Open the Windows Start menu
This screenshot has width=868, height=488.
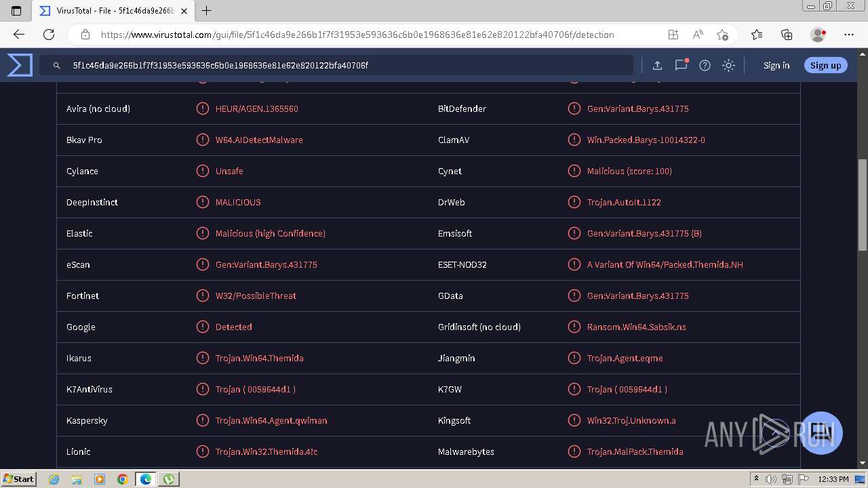[18, 479]
